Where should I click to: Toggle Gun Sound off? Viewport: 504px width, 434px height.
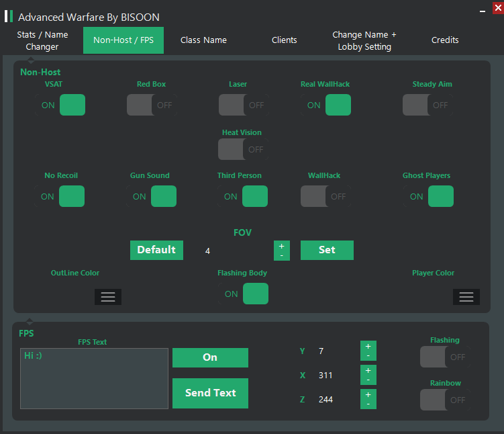pos(152,196)
